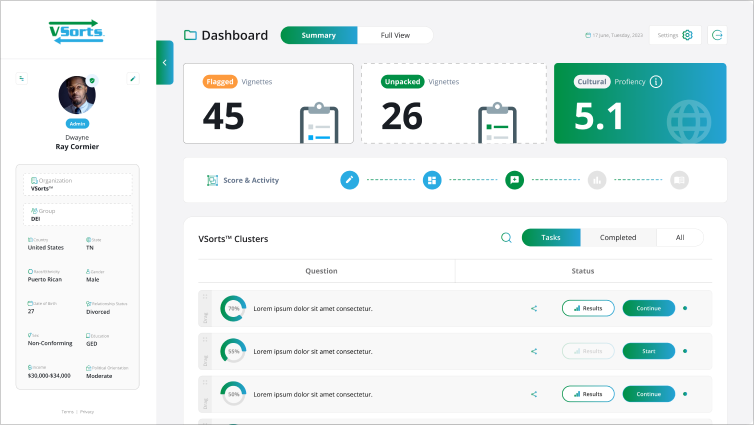Click the green chat comment step icon
The image size is (754, 425).
(514, 180)
